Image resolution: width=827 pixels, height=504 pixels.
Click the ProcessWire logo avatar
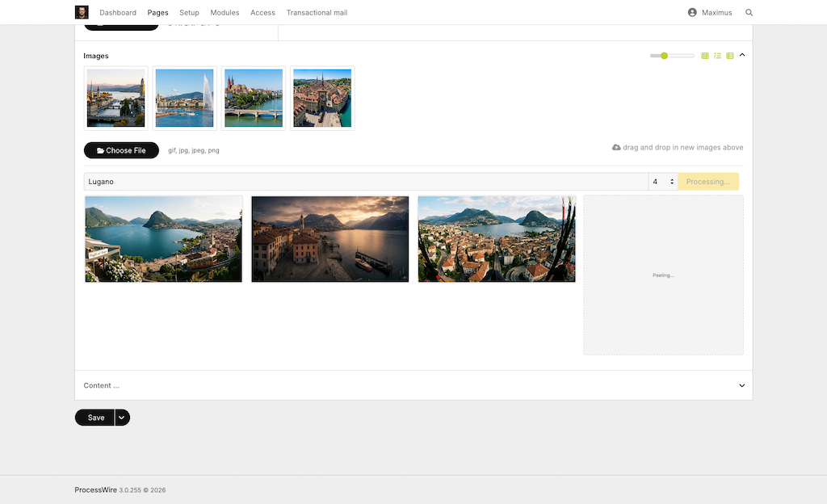click(82, 12)
